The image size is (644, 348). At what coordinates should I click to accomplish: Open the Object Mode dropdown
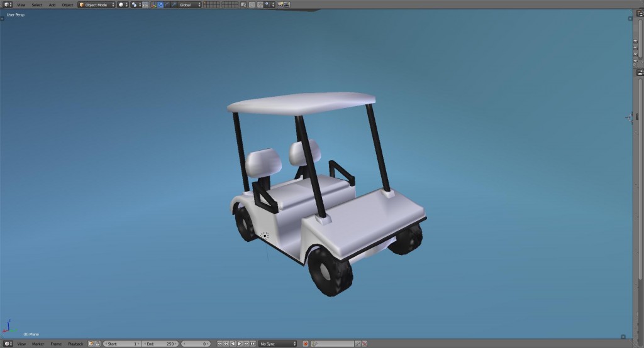(96, 4)
